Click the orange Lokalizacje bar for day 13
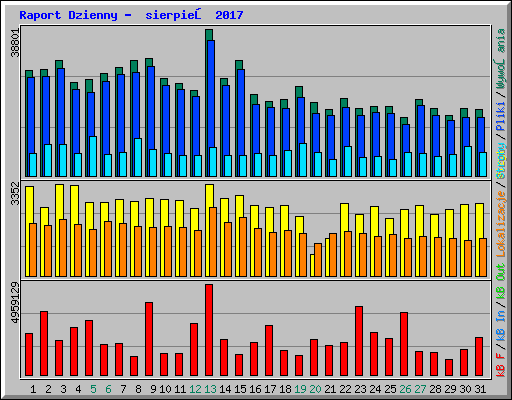Image resolution: width=512 pixels, height=400 pixels. click(x=213, y=242)
